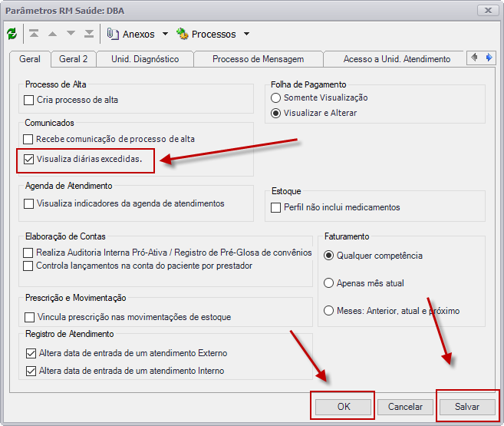This screenshot has height=426, width=504.
Task: Check Controla lançamentos na conta do paciente
Action: (28, 266)
